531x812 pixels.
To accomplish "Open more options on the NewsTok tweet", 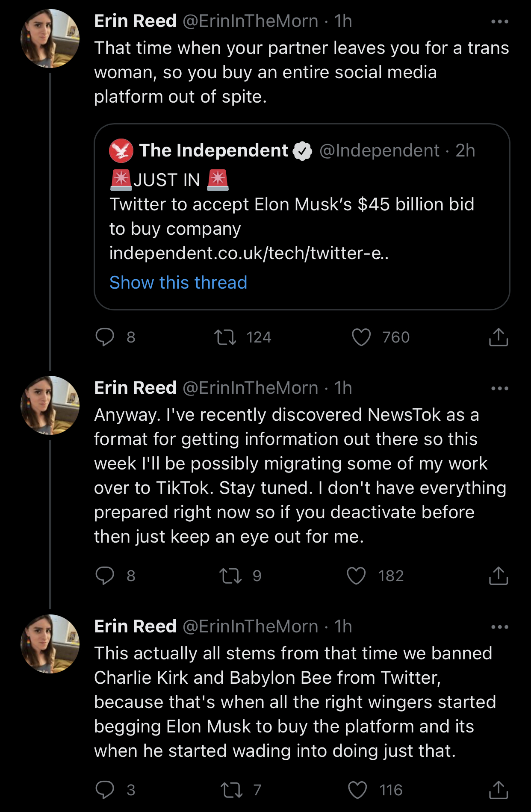I will coord(499,388).
